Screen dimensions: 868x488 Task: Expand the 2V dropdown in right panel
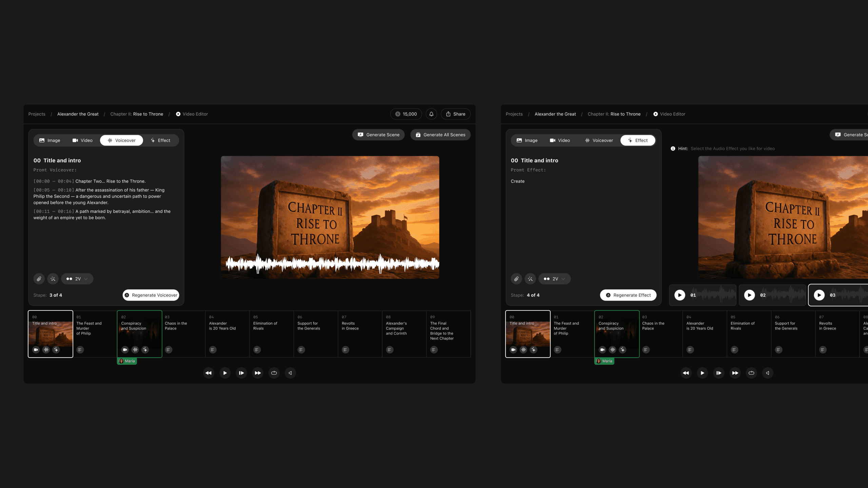555,279
